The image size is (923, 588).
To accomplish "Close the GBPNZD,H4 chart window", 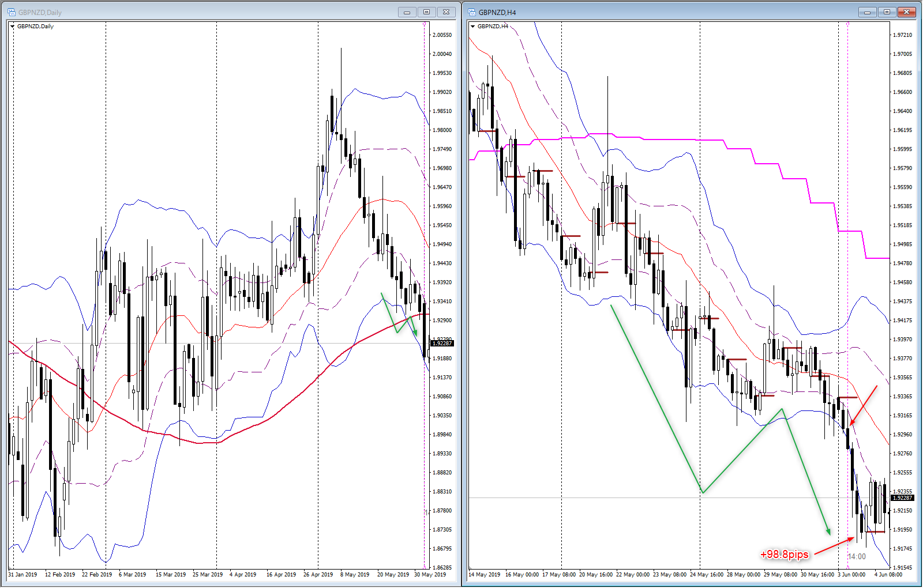I will point(907,12).
